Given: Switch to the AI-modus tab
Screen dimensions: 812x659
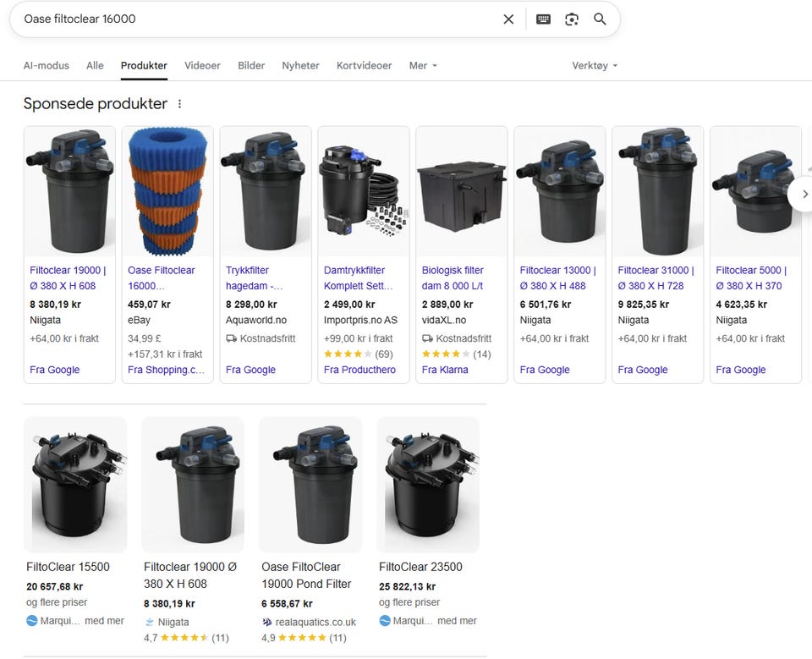Looking at the screenshot, I should (x=46, y=66).
